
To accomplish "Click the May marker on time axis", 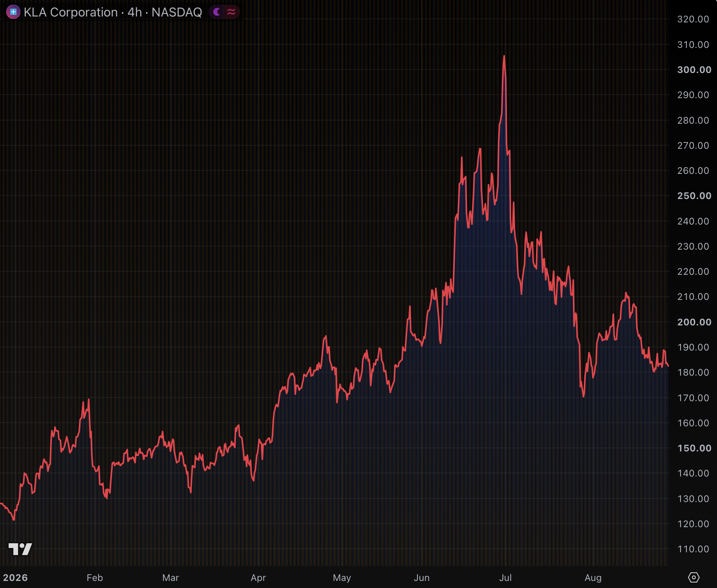I will click(x=342, y=578).
